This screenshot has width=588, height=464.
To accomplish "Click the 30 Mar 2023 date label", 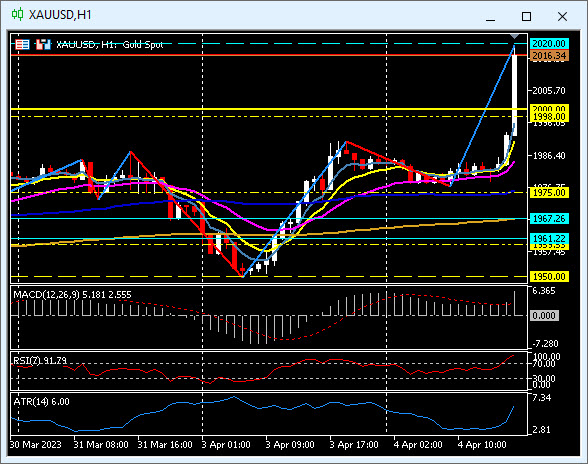I will [x=35, y=445].
